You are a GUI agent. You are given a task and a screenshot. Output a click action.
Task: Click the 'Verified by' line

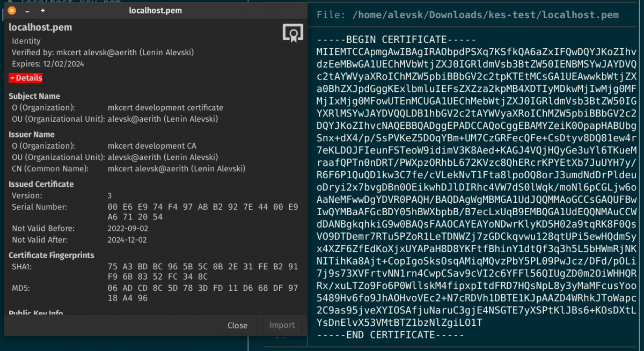pos(103,52)
